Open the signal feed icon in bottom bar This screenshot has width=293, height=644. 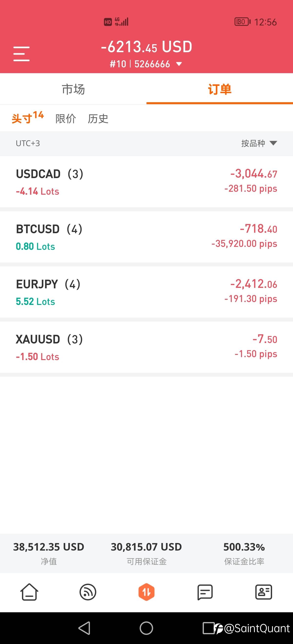(88, 592)
